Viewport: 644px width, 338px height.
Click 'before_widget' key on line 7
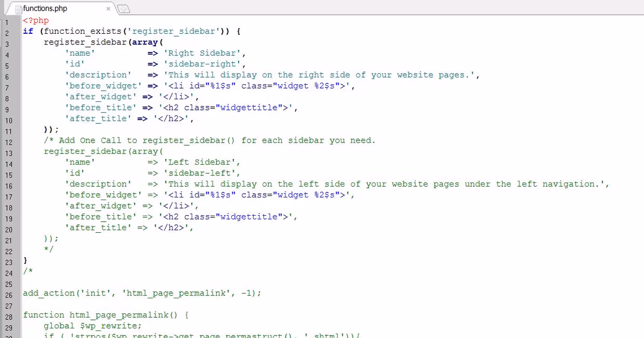pyautogui.click(x=104, y=86)
